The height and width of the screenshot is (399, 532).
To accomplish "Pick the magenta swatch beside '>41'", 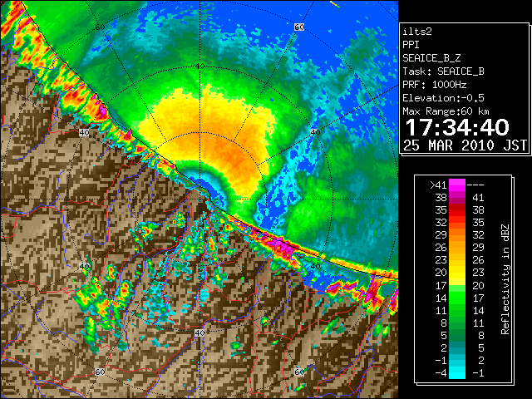I will pyautogui.click(x=457, y=185).
